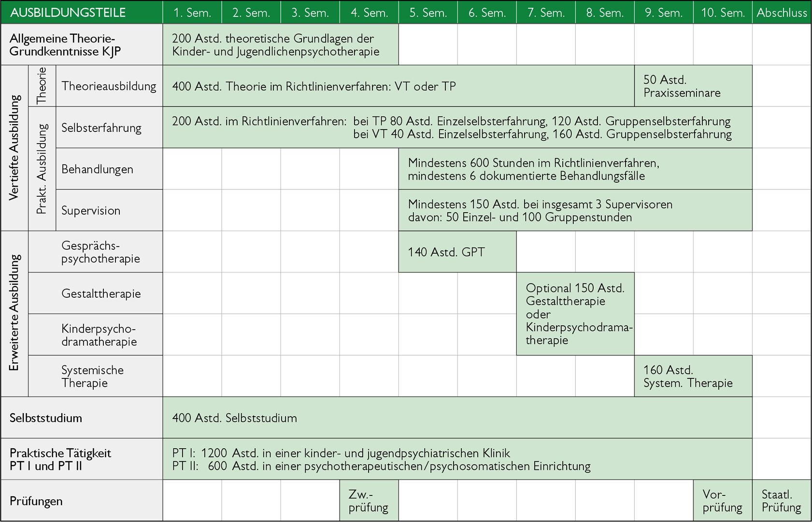Select the Zw.-prüfung cell
The width and height of the screenshot is (812, 522).
369,501
